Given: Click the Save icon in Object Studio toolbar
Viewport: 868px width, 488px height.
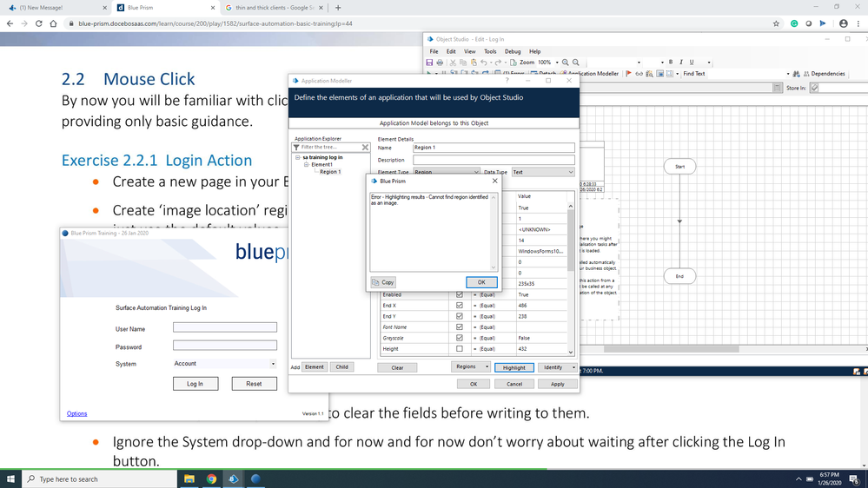Looking at the screenshot, I should point(429,63).
